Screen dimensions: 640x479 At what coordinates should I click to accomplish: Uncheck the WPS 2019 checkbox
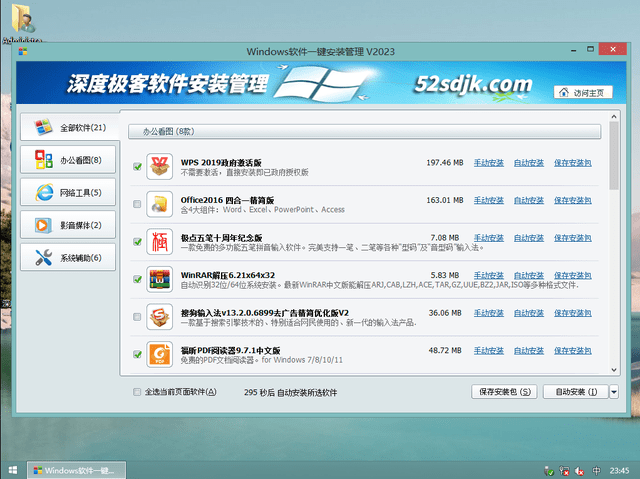click(x=138, y=166)
